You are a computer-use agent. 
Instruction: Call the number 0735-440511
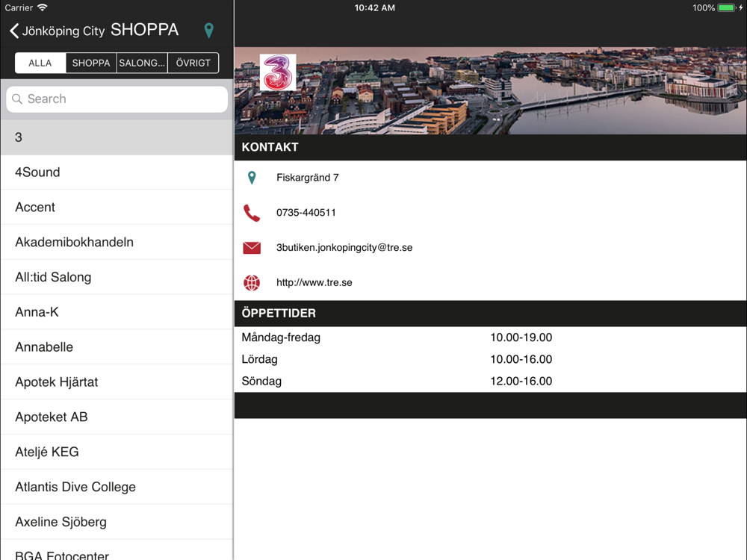306,212
